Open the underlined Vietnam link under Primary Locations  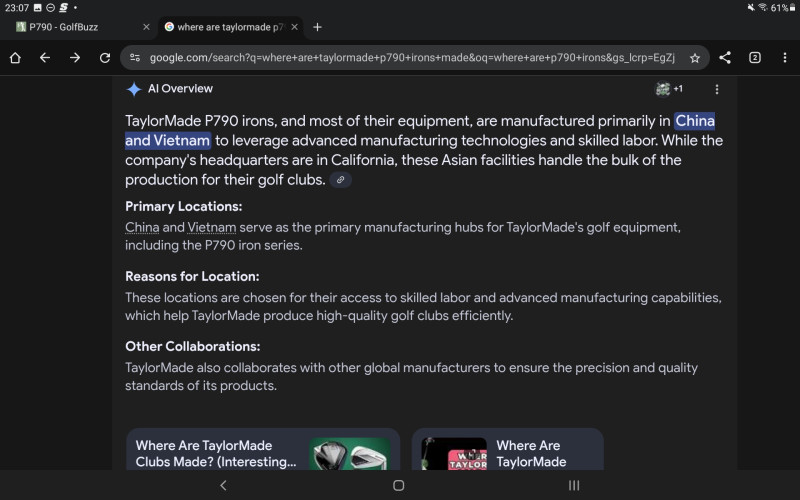click(212, 227)
